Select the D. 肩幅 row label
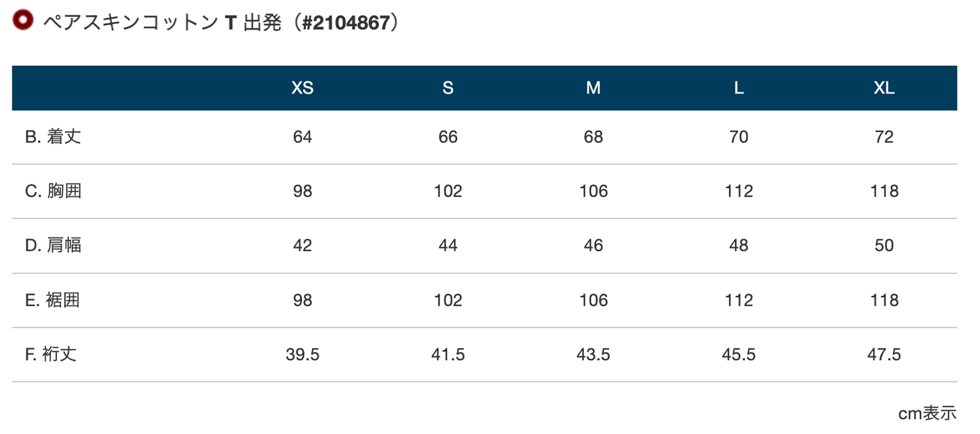 coord(54,245)
